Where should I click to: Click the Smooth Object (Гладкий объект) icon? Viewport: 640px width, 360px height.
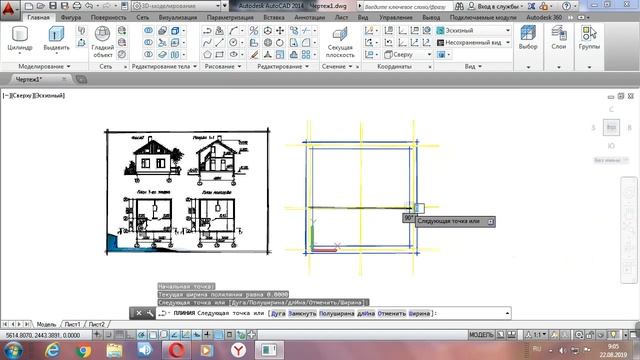(x=102, y=41)
